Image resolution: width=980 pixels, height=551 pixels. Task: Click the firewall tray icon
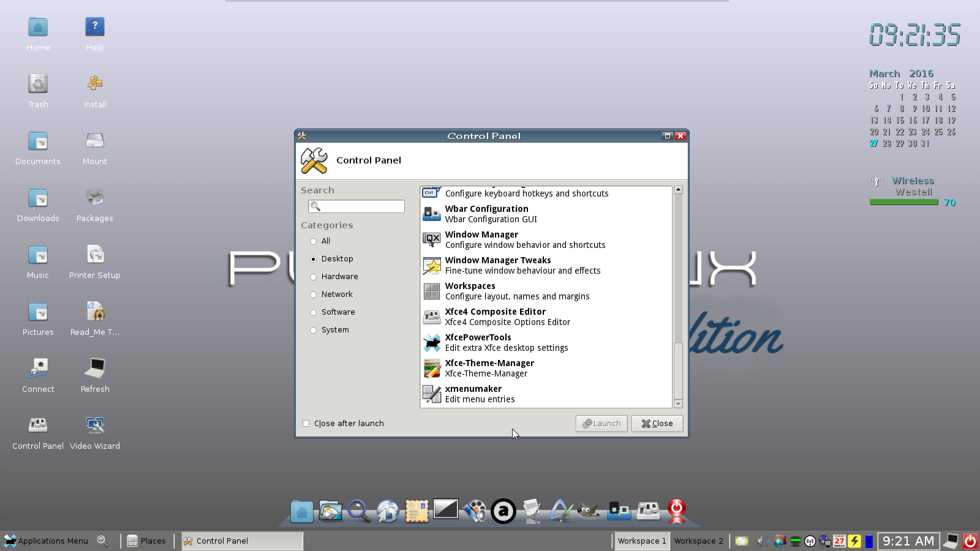point(780,541)
